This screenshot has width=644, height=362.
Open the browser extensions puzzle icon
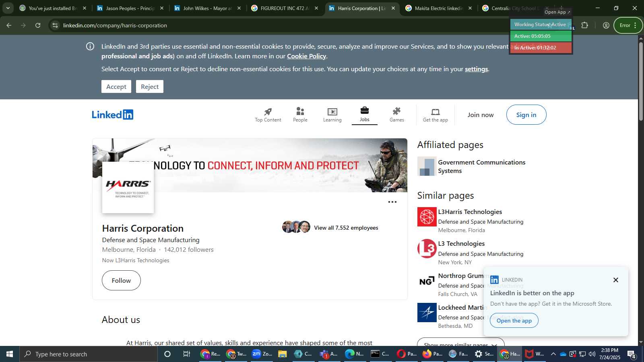585,25
